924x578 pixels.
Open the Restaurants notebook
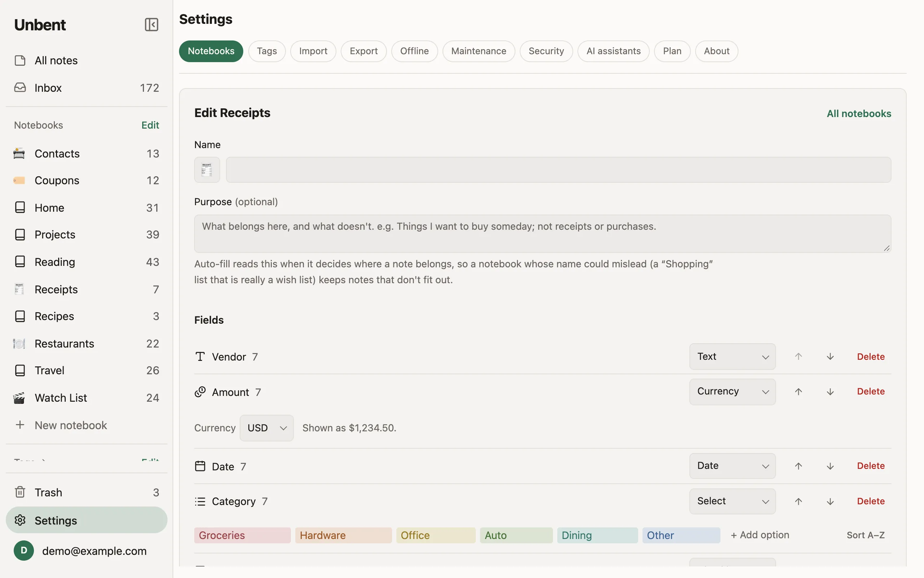pos(86,344)
